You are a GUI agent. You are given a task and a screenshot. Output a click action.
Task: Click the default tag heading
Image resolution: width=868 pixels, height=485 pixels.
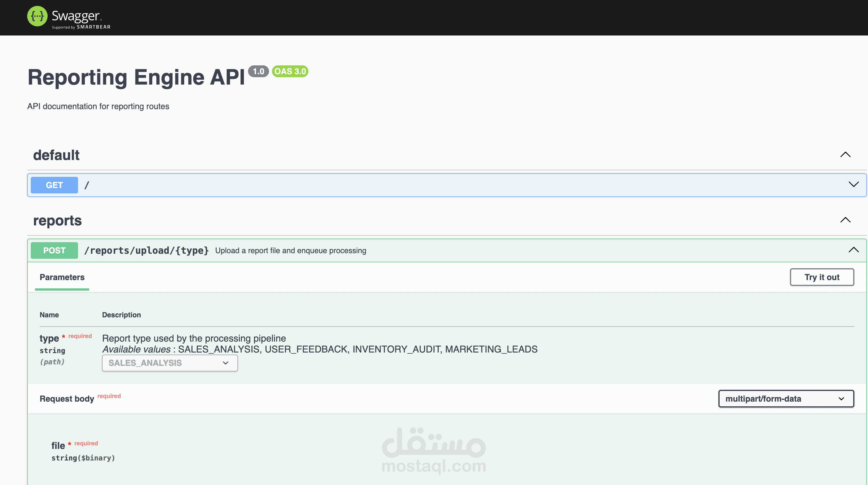click(56, 155)
